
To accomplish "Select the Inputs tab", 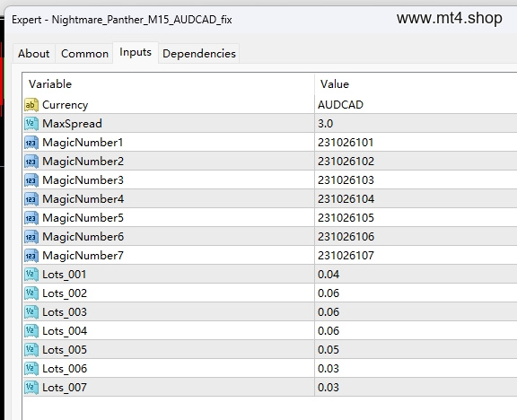I will point(136,52).
